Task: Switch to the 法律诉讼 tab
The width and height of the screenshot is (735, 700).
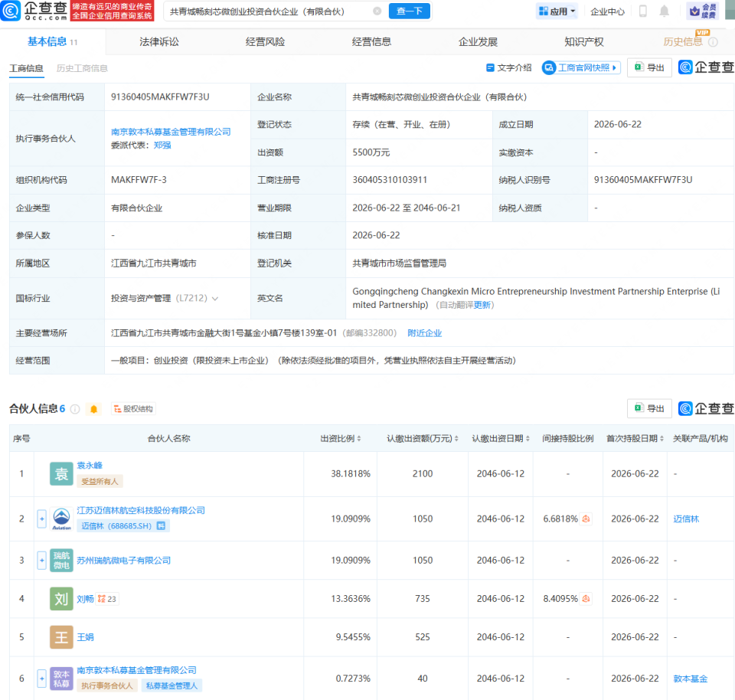Action: 159,41
